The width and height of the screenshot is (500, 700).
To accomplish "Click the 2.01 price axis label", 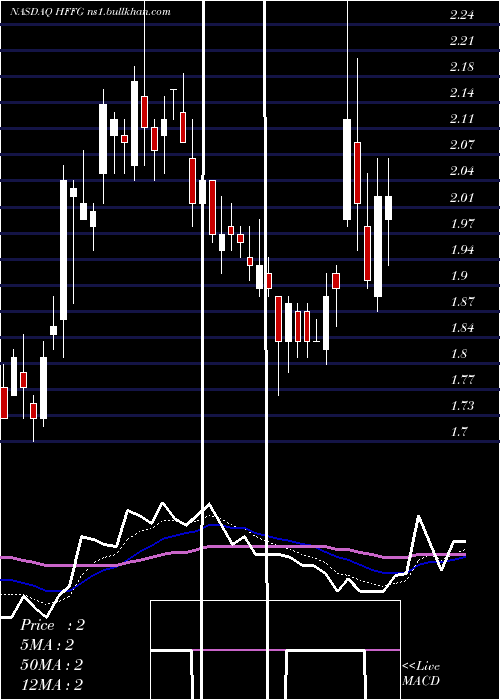I will [462, 197].
